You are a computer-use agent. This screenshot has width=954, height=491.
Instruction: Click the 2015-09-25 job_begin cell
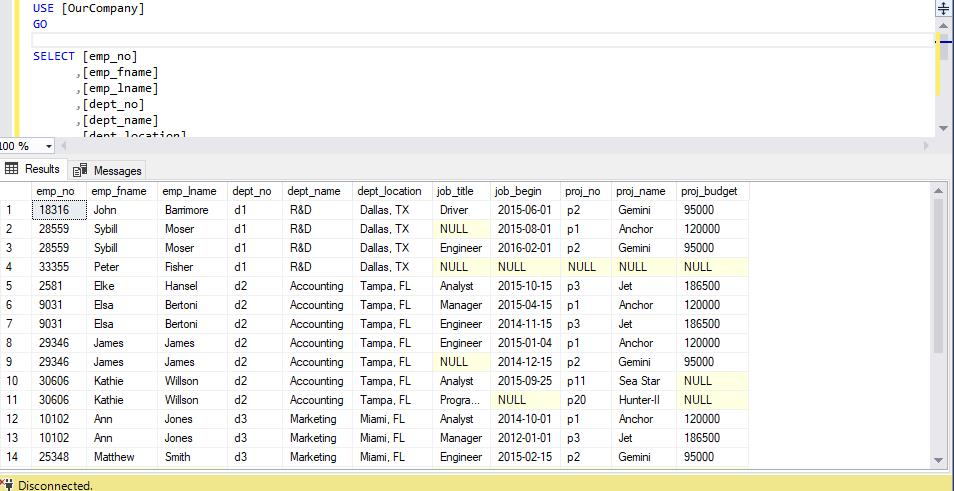526,381
